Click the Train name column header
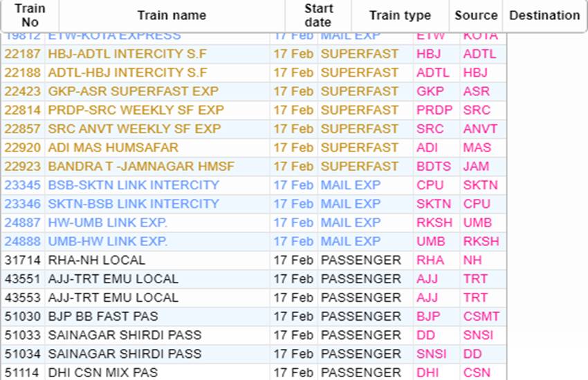Image resolution: width=588 pixels, height=380 pixels. pyautogui.click(x=172, y=15)
